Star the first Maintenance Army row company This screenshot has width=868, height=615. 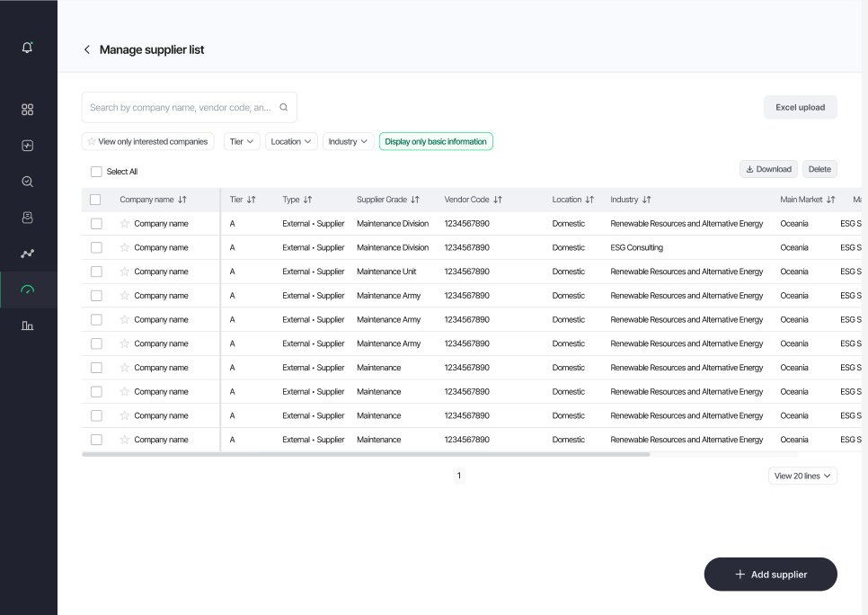tap(125, 295)
